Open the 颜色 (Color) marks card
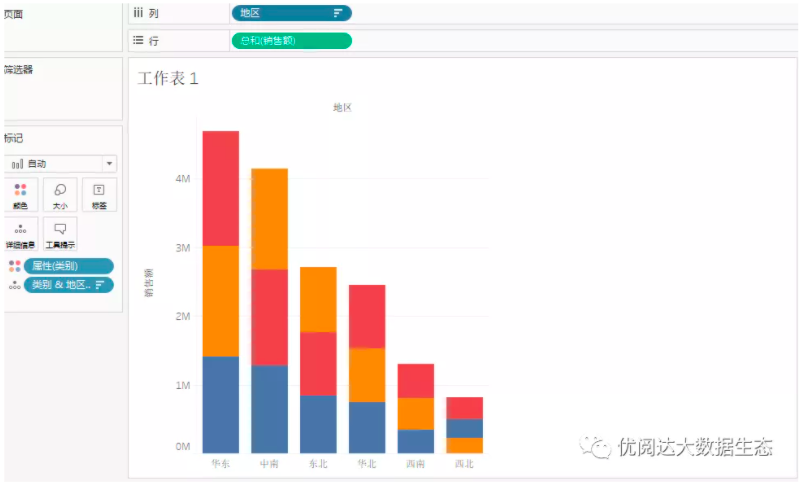This screenshot has height=485, width=803. point(20,194)
